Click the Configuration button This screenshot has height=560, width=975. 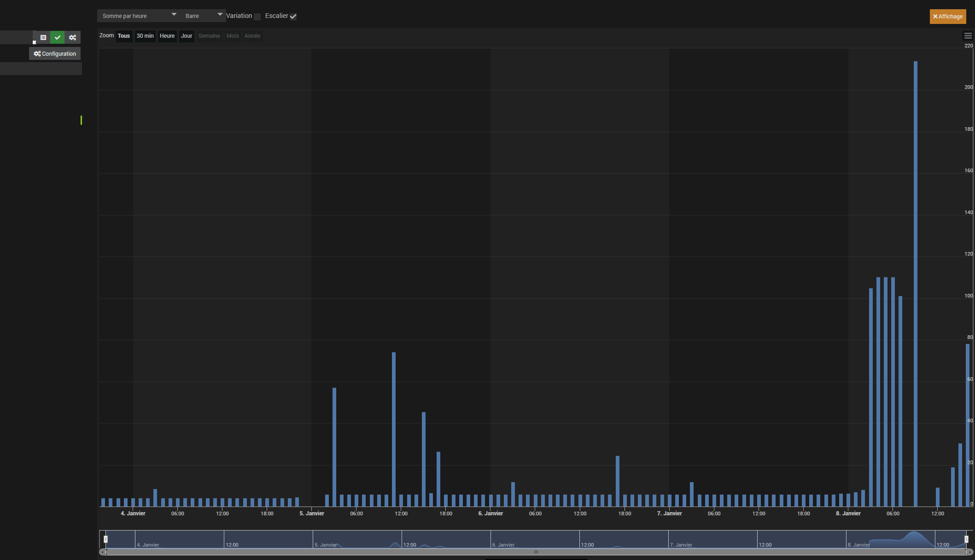(x=55, y=54)
